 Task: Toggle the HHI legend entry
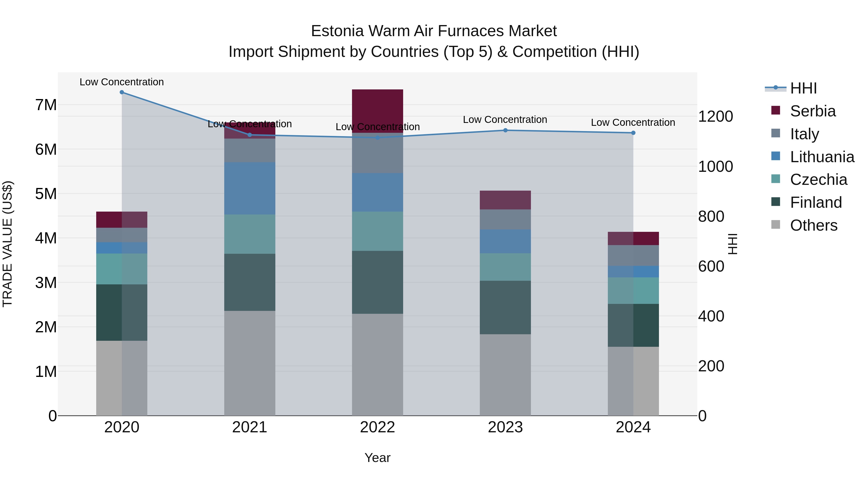coord(791,88)
